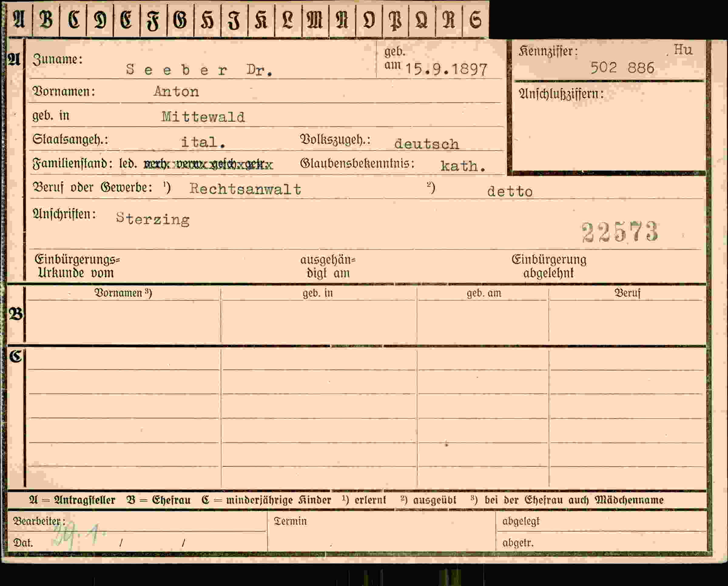
Task: Click the 'Anschlußziffern:' label
Action: click(x=561, y=94)
